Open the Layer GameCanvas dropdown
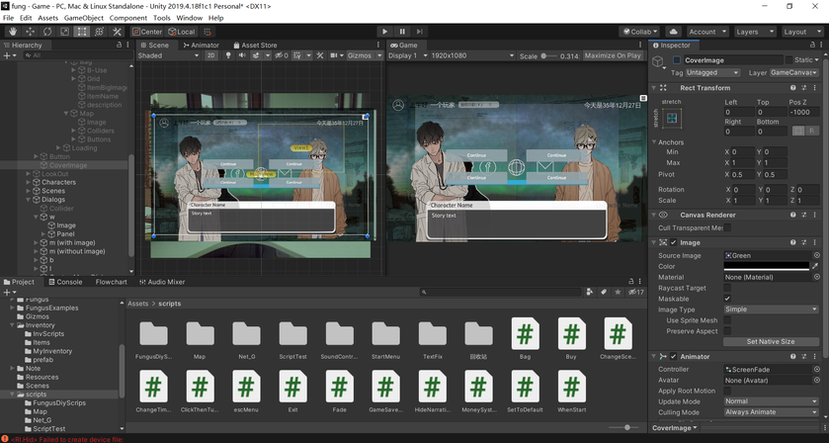This screenshot has width=829, height=443. click(794, 72)
